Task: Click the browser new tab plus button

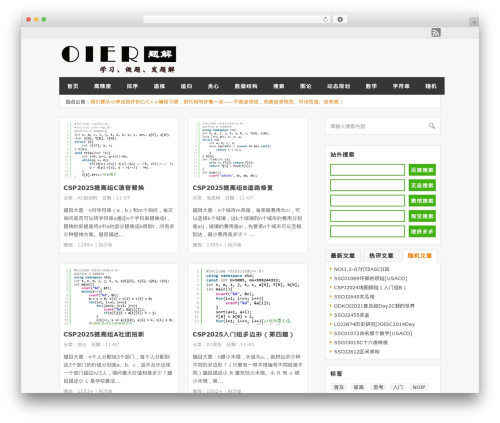Action: tap(474, 22)
